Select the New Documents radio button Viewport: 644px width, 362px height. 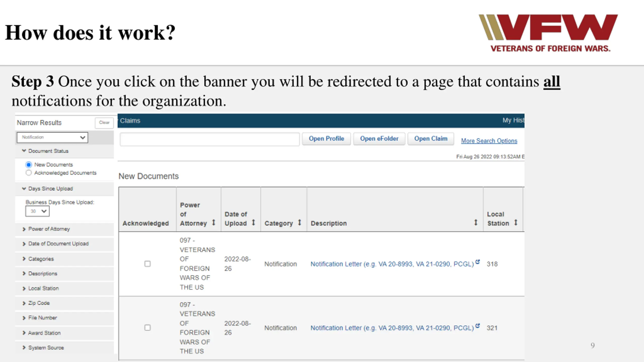pos(29,165)
